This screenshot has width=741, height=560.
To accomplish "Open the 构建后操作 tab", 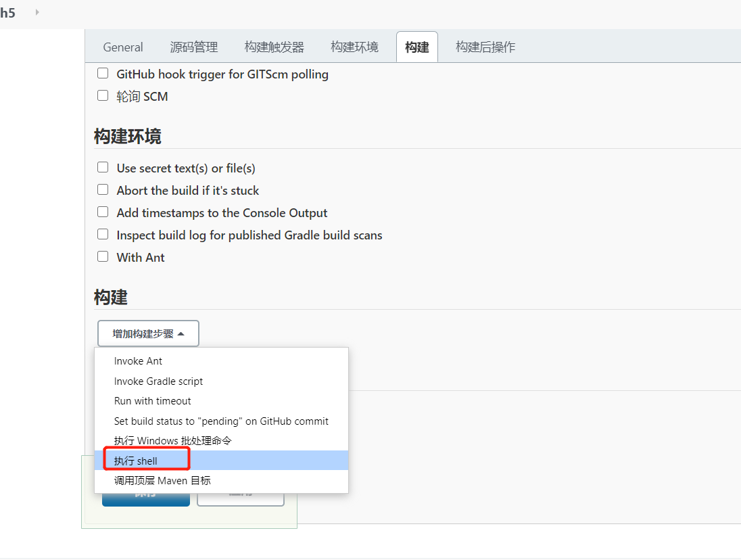I will click(485, 47).
